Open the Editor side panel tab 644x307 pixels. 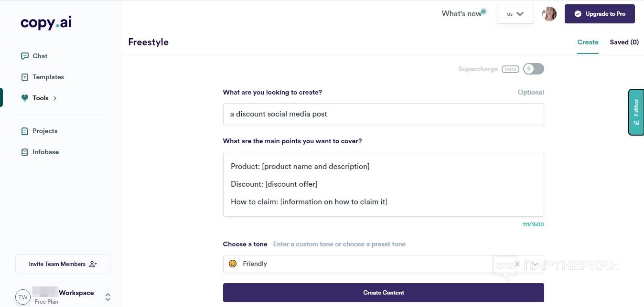click(636, 112)
